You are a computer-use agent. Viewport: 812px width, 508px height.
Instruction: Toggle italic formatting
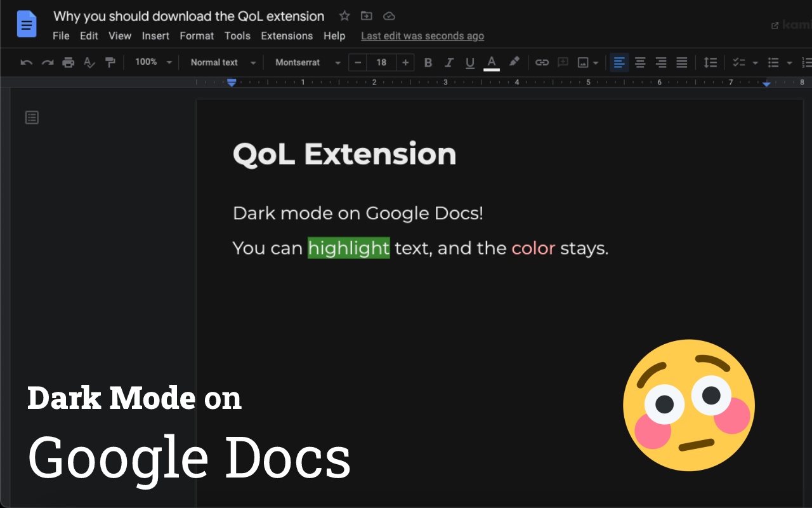click(449, 62)
